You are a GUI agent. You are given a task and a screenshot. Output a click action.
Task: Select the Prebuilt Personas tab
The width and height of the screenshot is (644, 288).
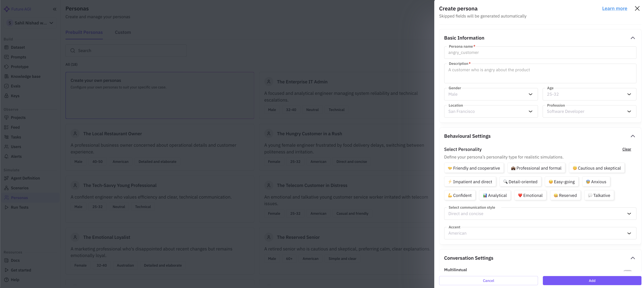84,32
